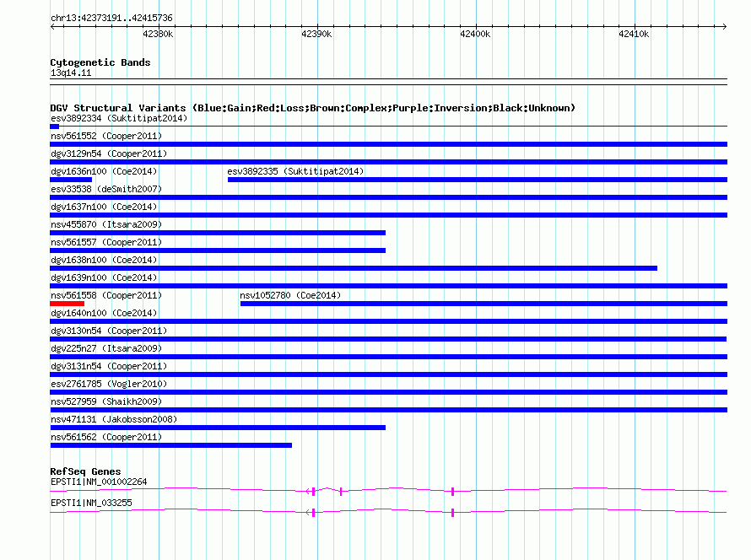751x560 pixels.
Task: Click the nsv1052780 blue gain bar
Action: 484,304
